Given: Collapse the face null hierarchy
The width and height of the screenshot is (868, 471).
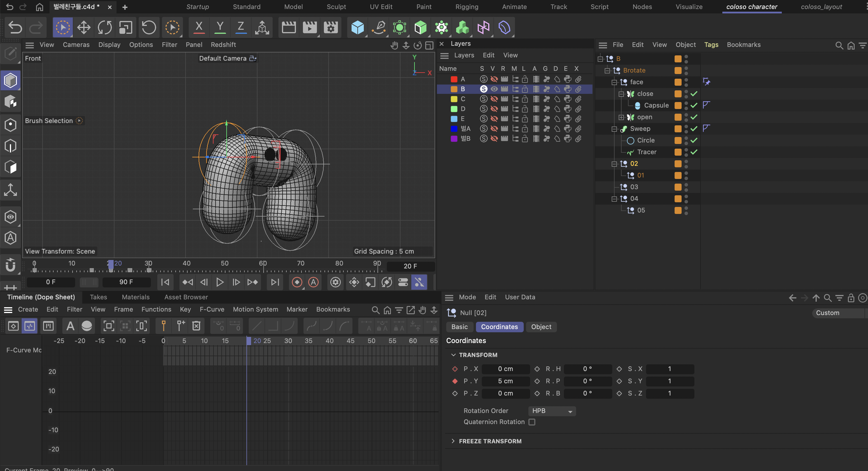Looking at the screenshot, I should pos(614,82).
